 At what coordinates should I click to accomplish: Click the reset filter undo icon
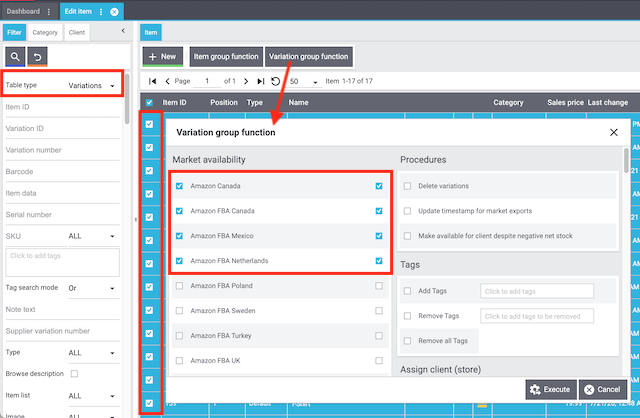(38, 57)
